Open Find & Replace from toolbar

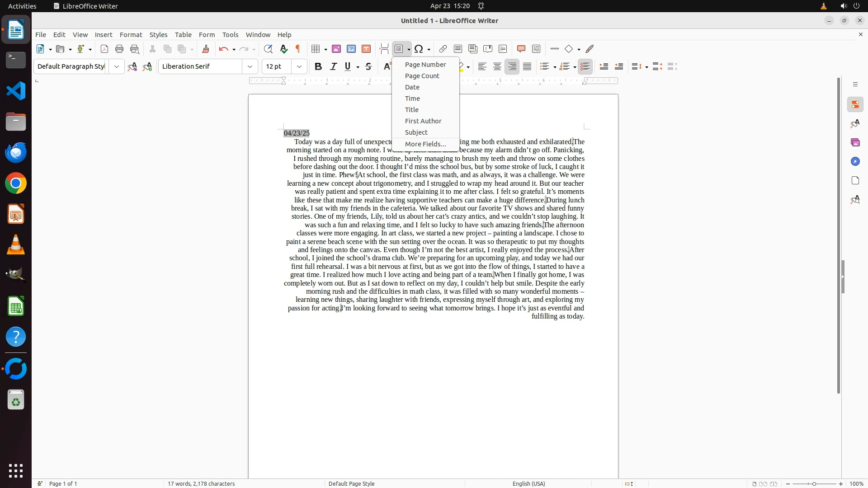[268, 49]
